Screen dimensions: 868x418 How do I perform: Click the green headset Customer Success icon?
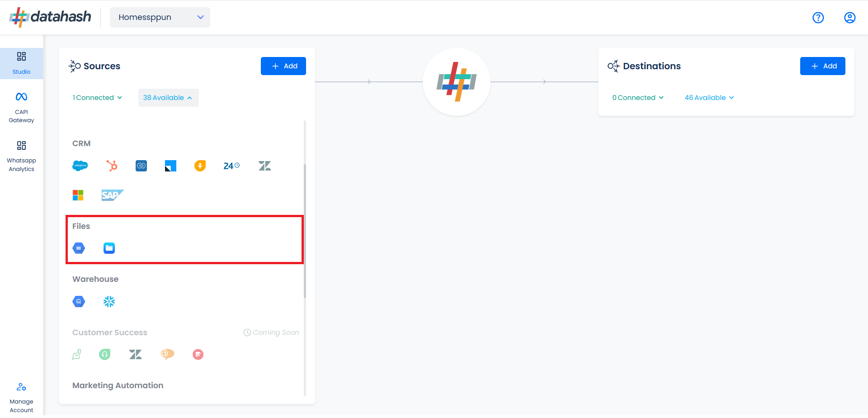click(104, 354)
